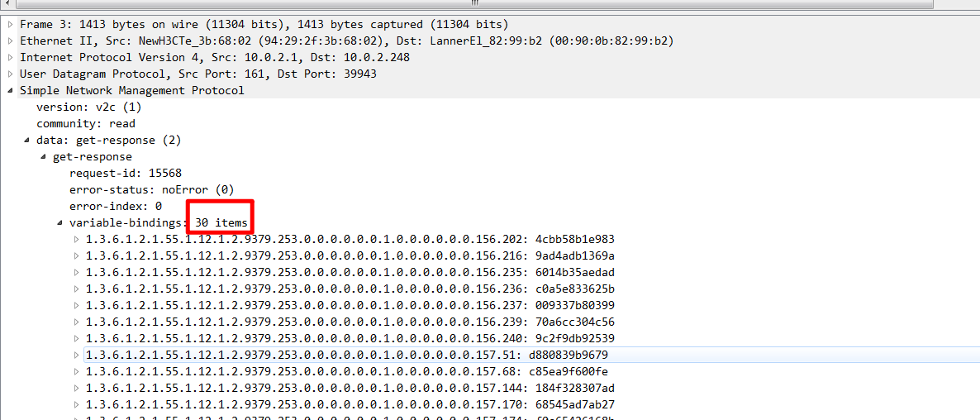Expand binding ending in 156.202
980x420 pixels.
coord(77,239)
